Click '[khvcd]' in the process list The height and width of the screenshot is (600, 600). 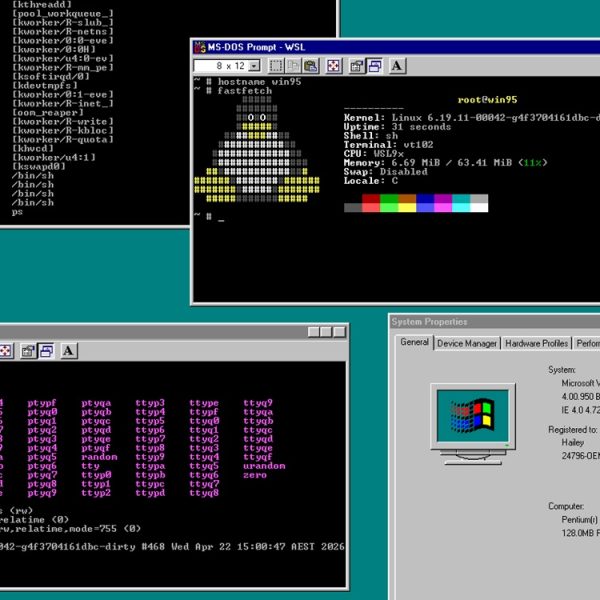point(33,148)
